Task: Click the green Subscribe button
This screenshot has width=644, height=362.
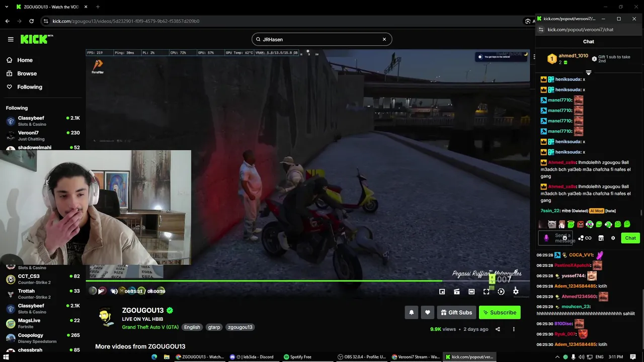Action: click(x=500, y=312)
